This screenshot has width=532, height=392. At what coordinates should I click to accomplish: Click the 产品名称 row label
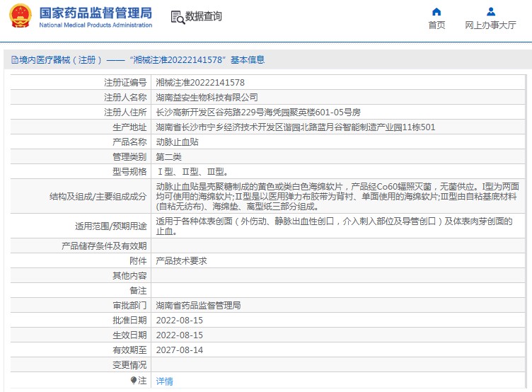pos(129,142)
